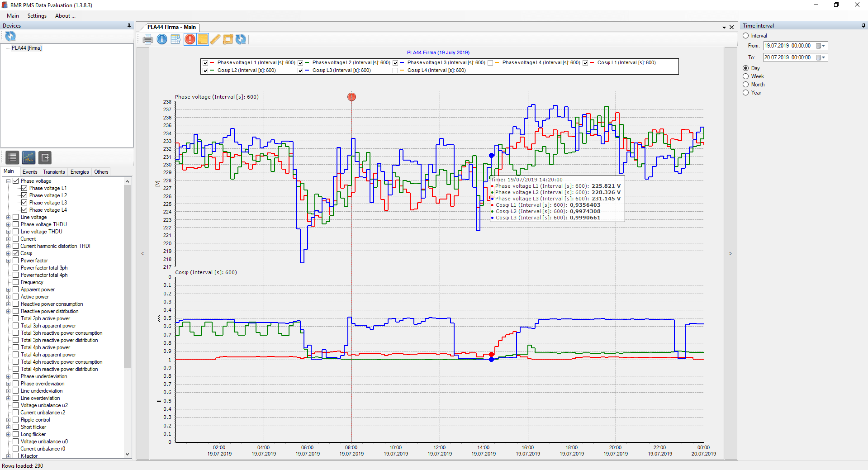Click the zoom-to-fit frame ruler icon
868x470 pixels.
coord(228,39)
